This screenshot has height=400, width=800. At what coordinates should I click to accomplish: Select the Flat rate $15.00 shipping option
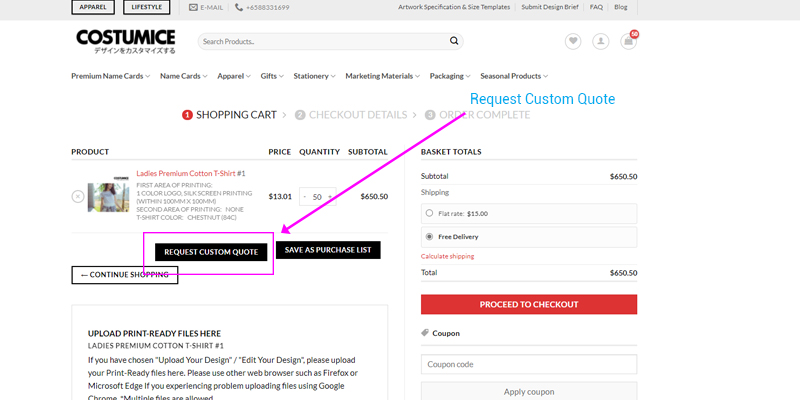[x=429, y=213]
